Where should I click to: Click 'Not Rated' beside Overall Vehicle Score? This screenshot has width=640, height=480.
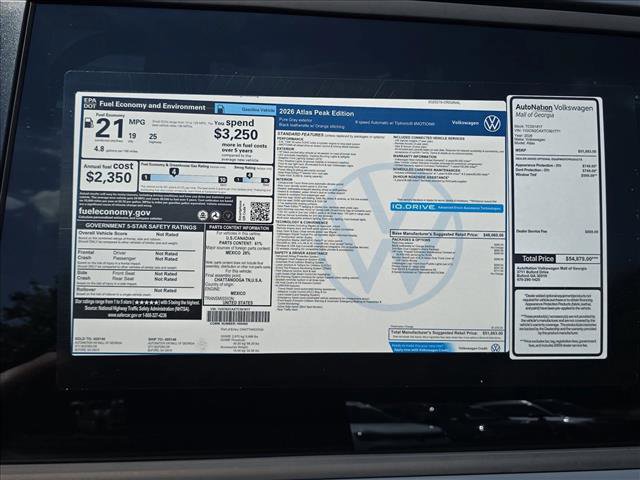click(x=167, y=235)
